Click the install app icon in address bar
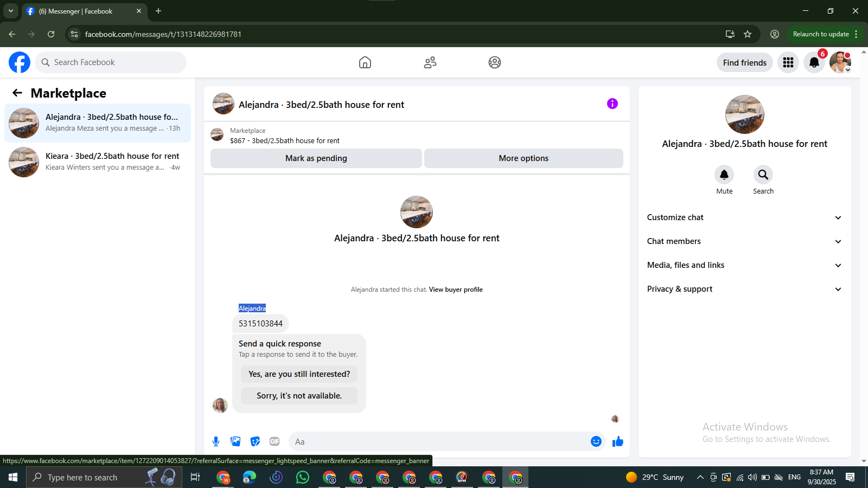Viewport: 868px width, 488px height. [730, 34]
